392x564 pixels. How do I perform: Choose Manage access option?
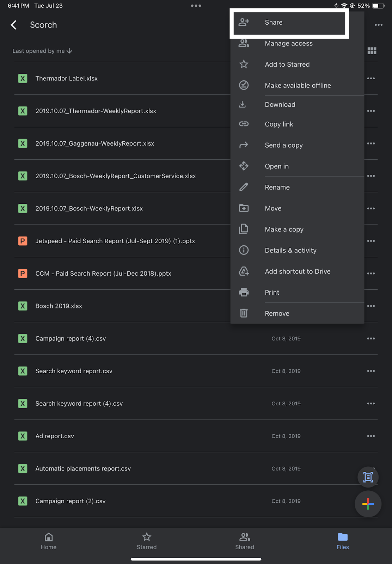click(x=297, y=43)
